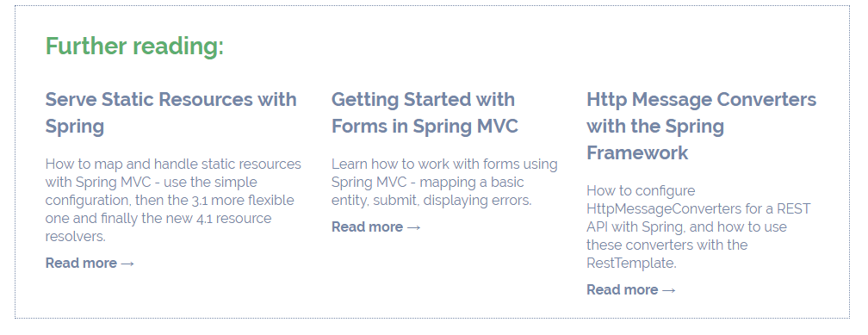Click the word Framework in the third title

tap(637, 152)
